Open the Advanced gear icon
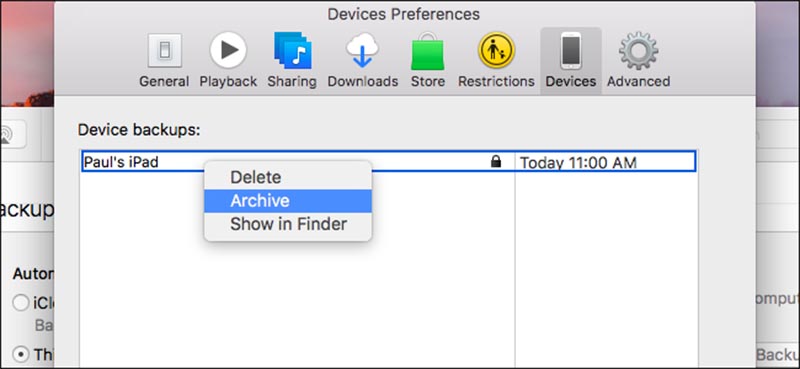This screenshot has height=369, width=800. click(x=638, y=50)
